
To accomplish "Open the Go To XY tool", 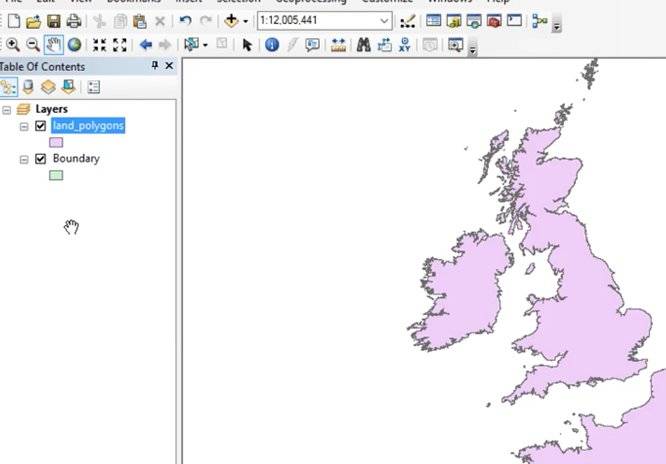I will point(405,45).
